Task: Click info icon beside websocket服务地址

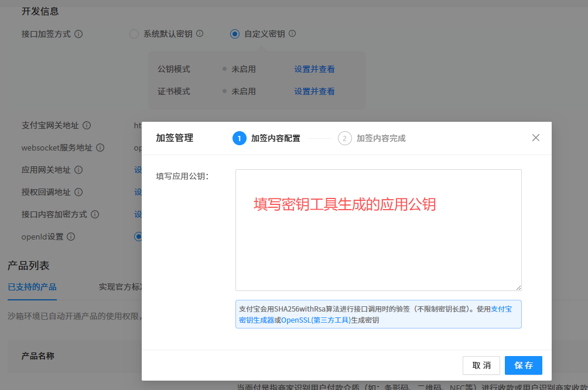Action: click(x=100, y=148)
